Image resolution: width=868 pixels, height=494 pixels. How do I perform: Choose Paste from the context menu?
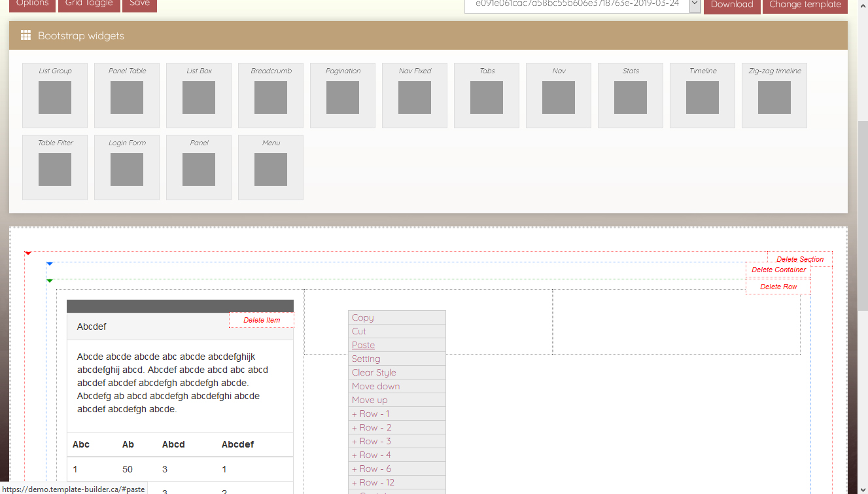(x=364, y=345)
